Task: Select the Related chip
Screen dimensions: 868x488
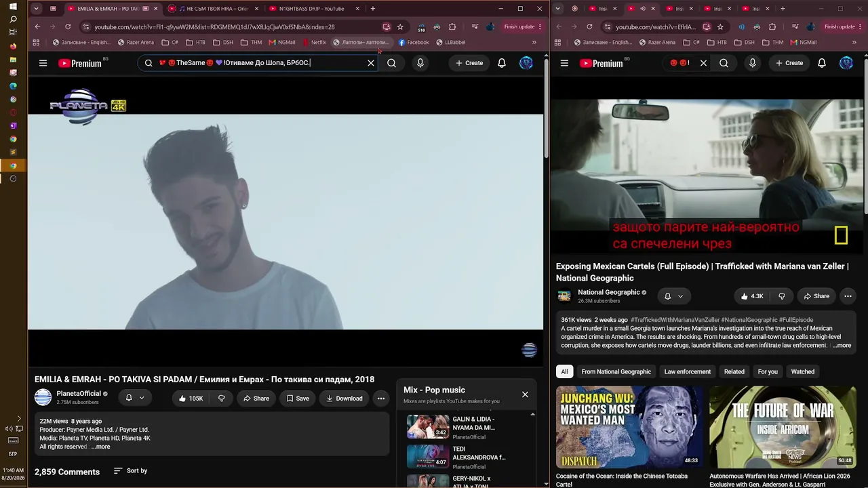Action: point(734,371)
